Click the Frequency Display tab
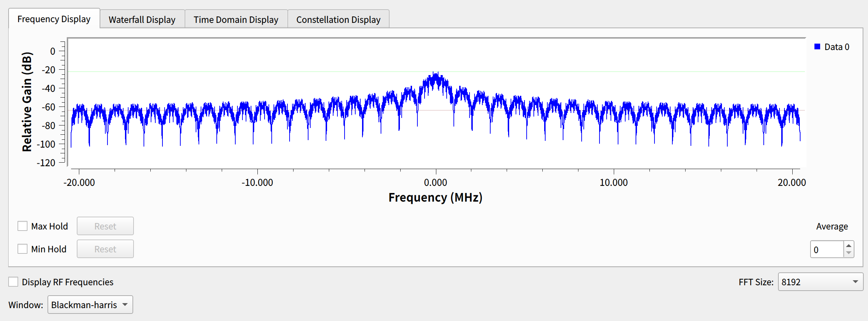 click(54, 19)
